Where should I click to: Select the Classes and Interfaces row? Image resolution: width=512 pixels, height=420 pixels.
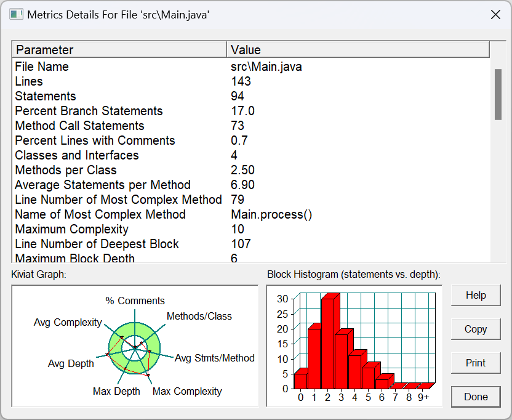pos(251,155)
